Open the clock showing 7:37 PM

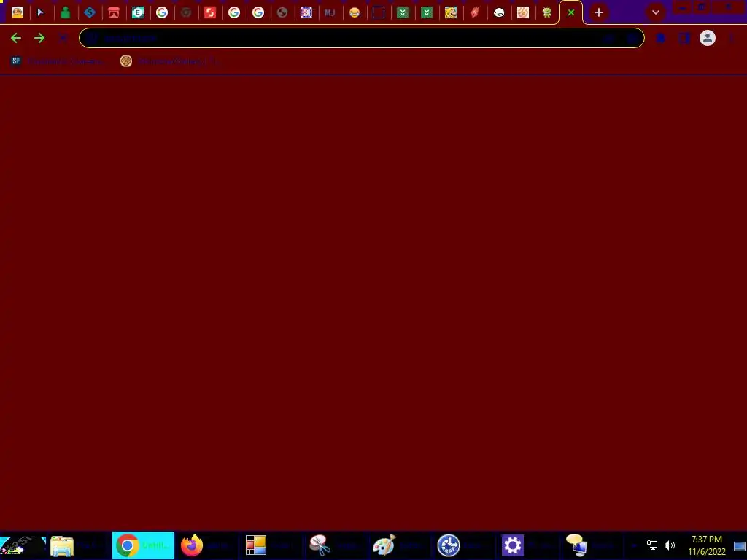point(706,545)
